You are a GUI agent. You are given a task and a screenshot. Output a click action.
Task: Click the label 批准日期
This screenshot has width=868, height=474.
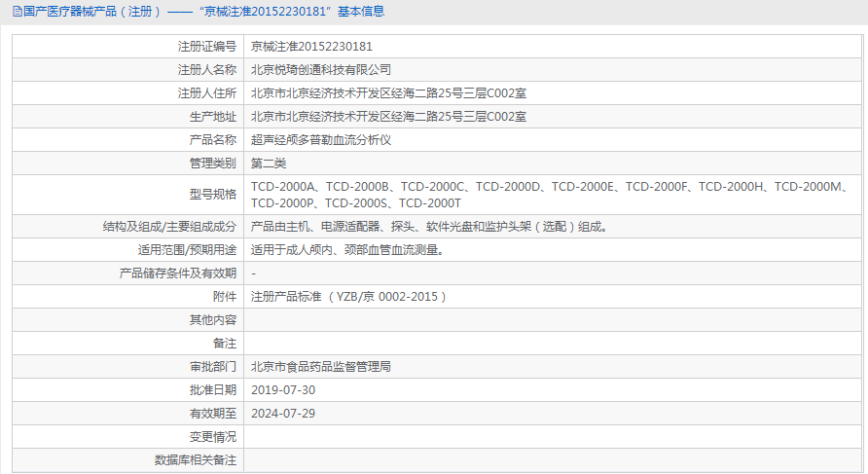(213, 390)
